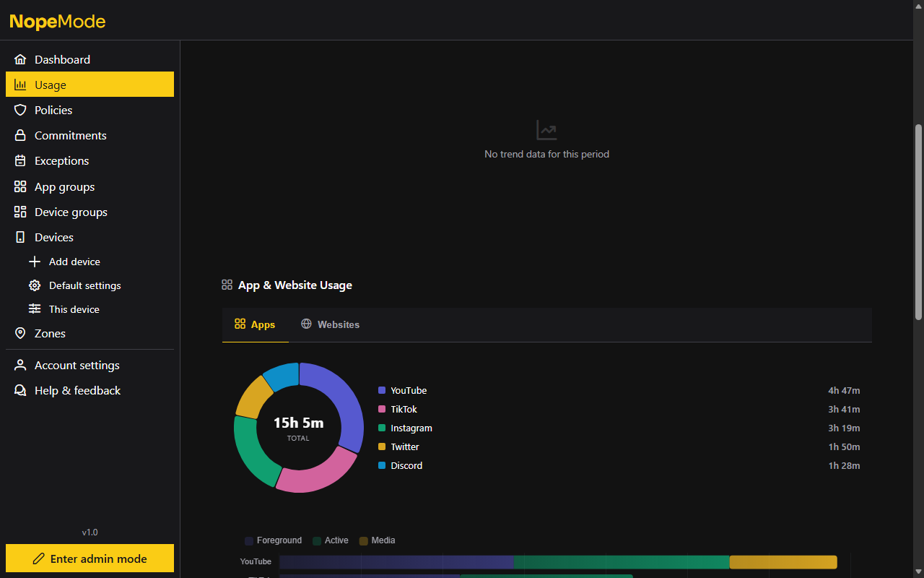Open the Usage menu item

(90, 85)
